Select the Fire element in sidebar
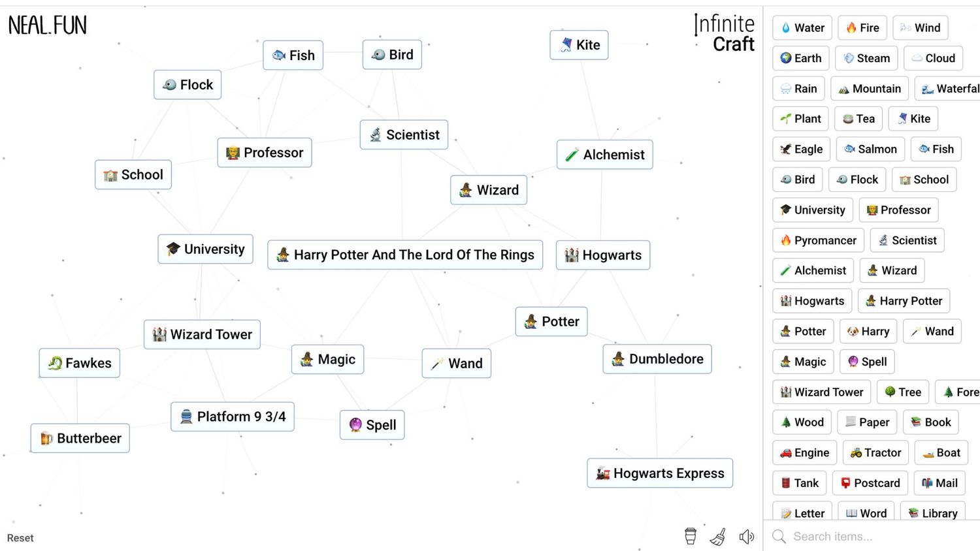The height and width of the screenshot is (551, 980). tap(862, 28)
